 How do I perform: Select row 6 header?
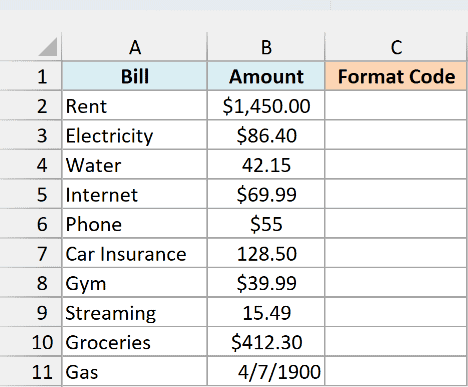[31, 223]
